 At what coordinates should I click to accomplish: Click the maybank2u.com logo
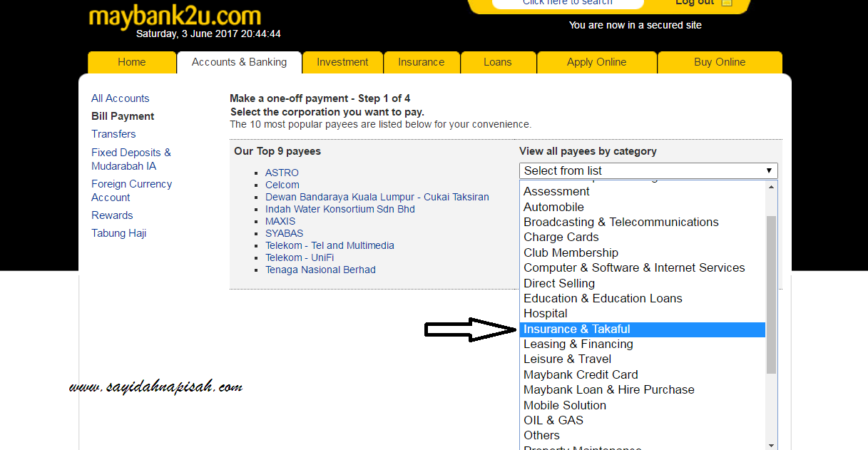[175, 16]
